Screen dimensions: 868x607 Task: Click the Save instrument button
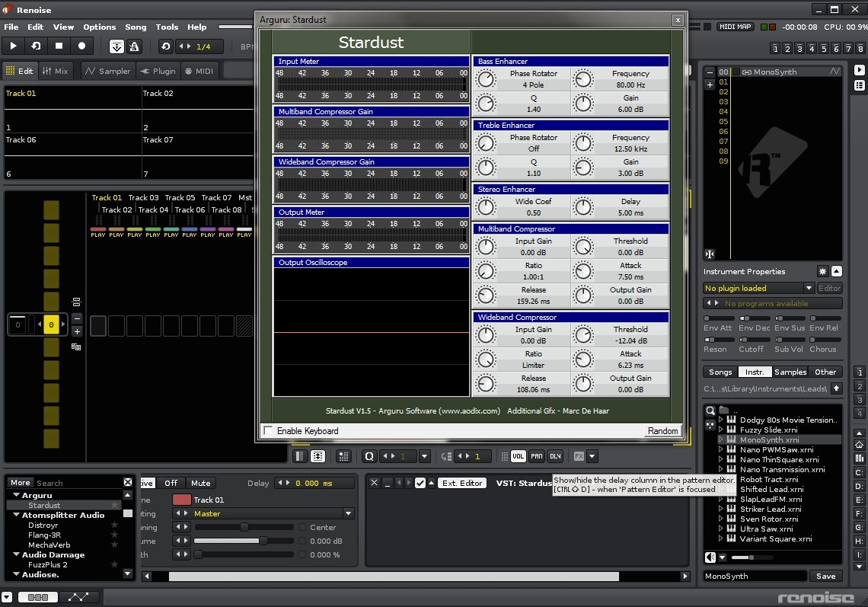click(825, 576)
